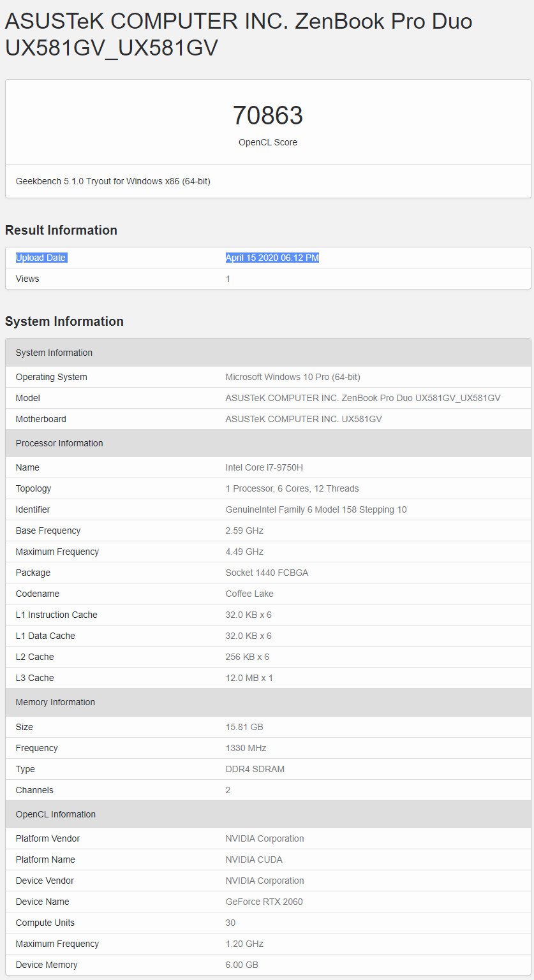Screen dimensions: 534x980
Task: Click the highlighted 'Upload Date' label
Action: 41,258
